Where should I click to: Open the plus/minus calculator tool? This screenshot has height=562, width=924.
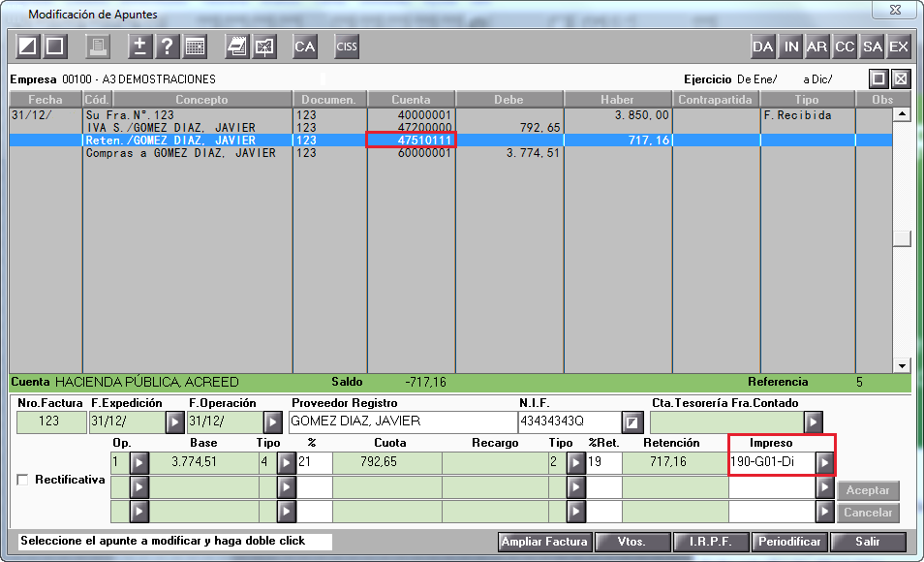point(139,46)
